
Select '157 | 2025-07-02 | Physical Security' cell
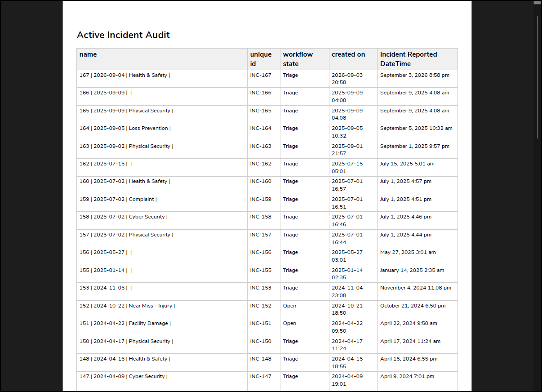click(x=162, y=238)
